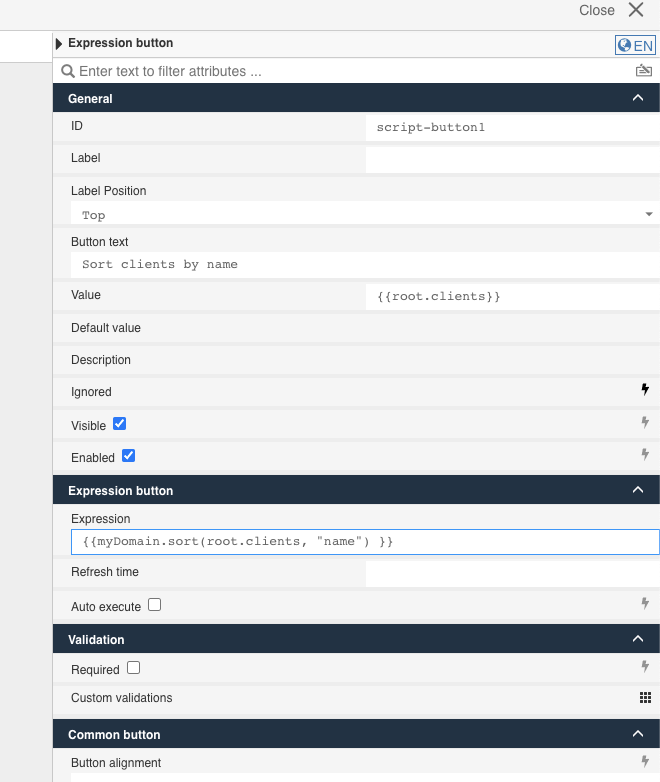Check the Required checkbox
Screen dimensions: 660x782
click(133, 668)
